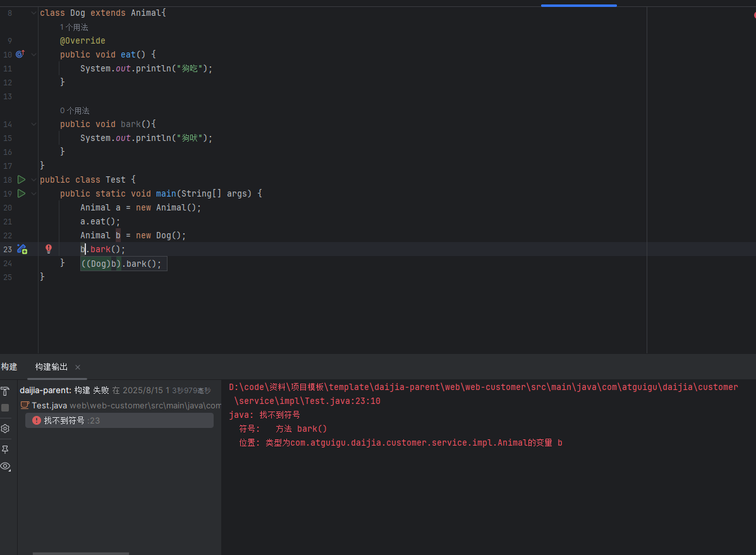Open the Test.java:23:10 file path link in the output
Image resolution: width=756 pixels, height=555 pixels.
(x=483, y=394)
